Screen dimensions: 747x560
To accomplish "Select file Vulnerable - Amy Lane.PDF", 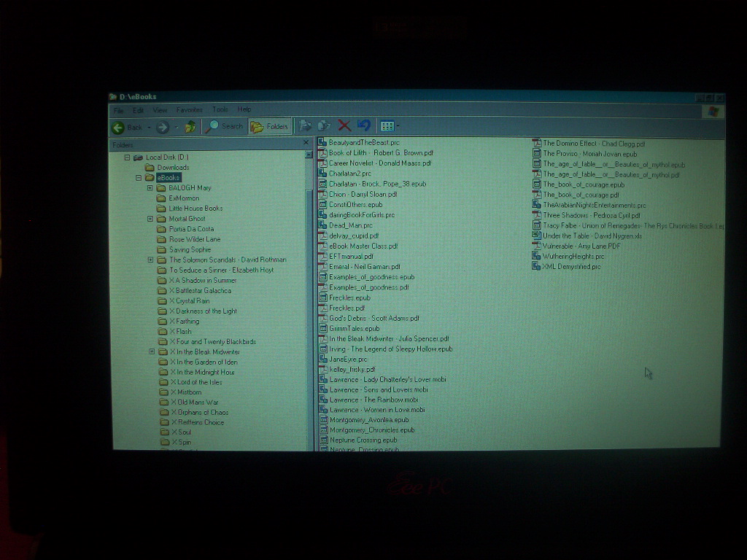I will click(581, 246).
